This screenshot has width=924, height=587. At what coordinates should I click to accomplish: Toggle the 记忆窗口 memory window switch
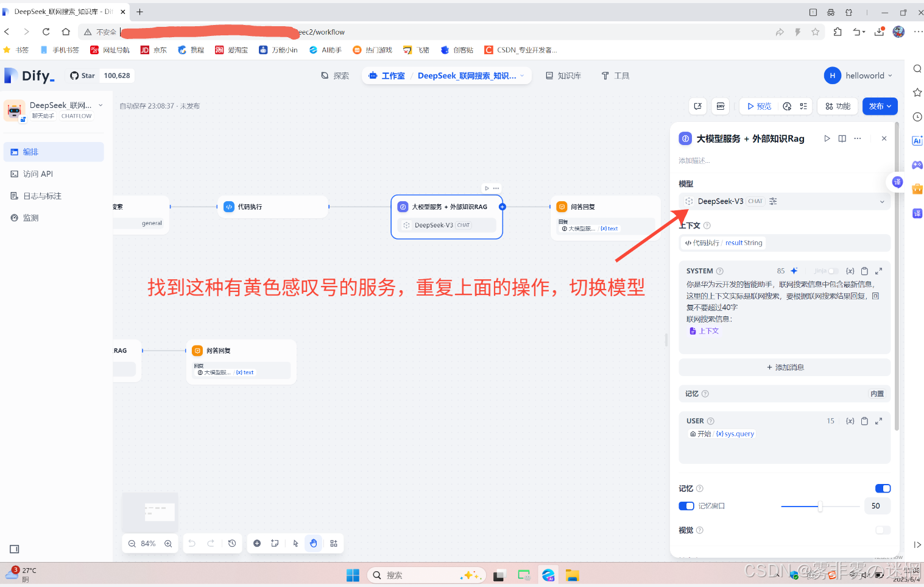[x=686, y=506]
